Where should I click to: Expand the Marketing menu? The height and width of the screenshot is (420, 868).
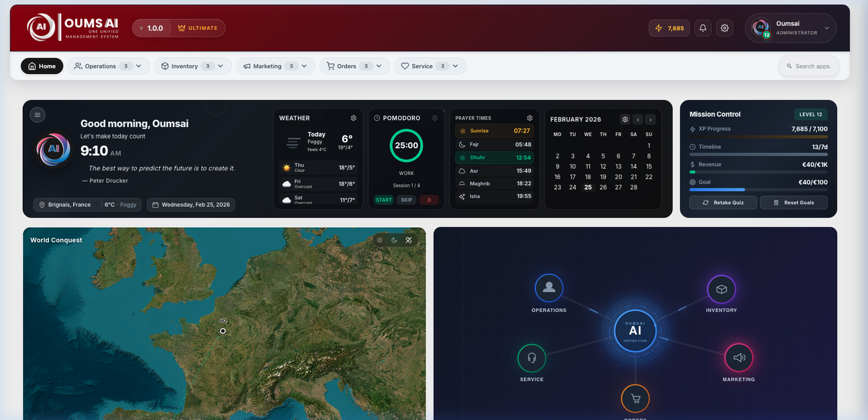pyautogui.click(x=275, y=66)
